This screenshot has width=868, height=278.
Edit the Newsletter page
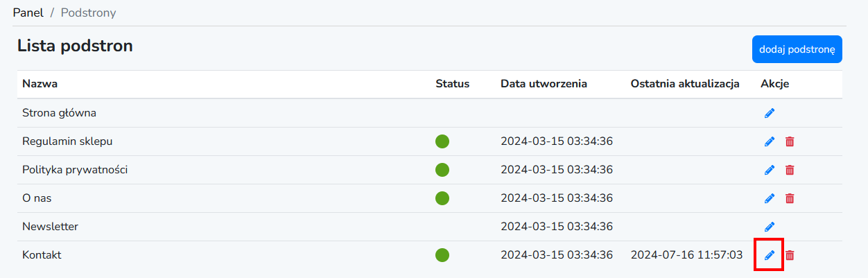tap(769, 227)
